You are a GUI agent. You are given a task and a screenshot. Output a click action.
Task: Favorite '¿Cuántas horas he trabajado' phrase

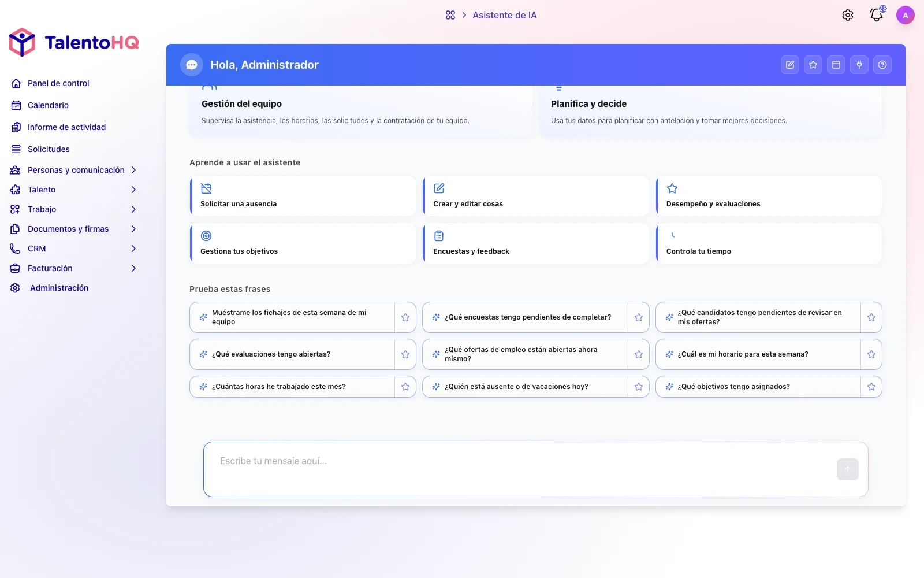coord(405,387)
